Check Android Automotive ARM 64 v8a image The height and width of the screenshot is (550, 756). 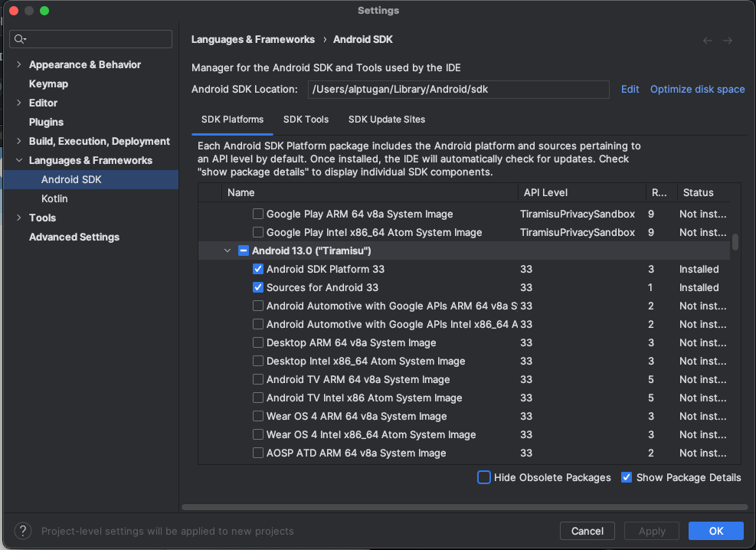point(258,306)
